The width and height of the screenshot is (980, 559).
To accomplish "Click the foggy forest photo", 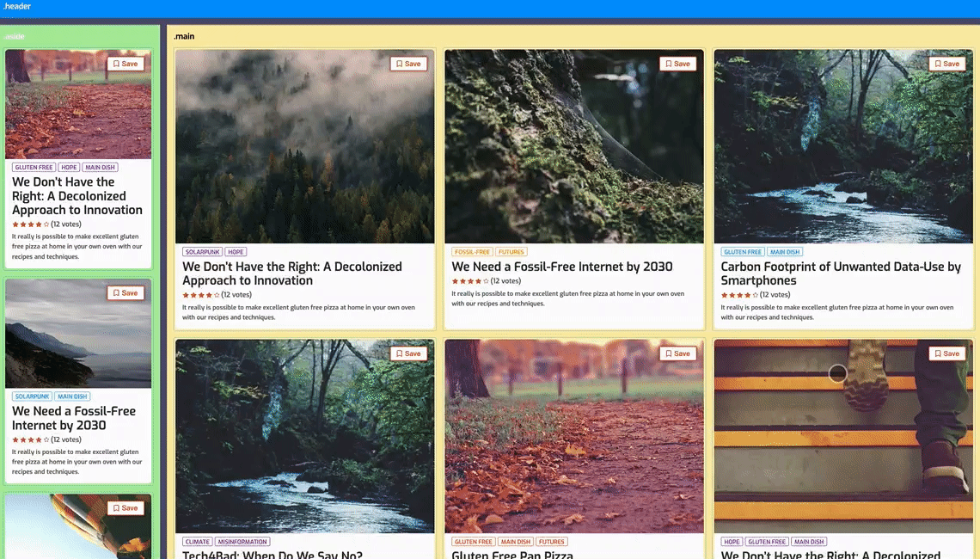I will [305, 146].
